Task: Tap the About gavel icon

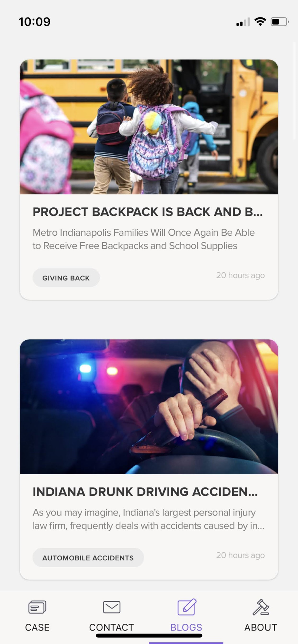Action: click(261, 607)
